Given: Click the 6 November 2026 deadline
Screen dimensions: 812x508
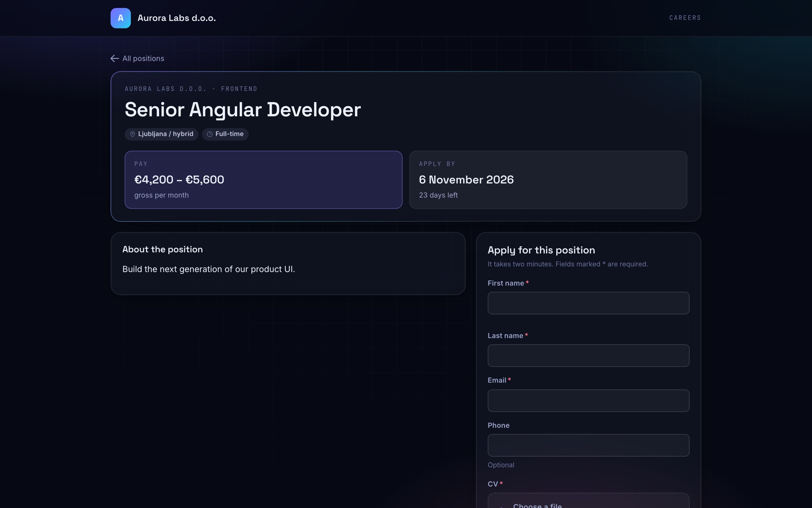Looking at the screenshot, I should pyautogui.click(x=466, y=179).
